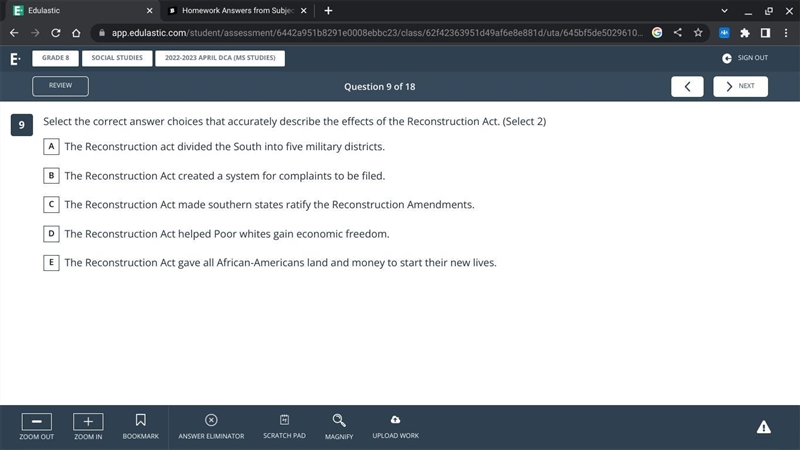The height and width of the screenshot is (450, 800).
Task: Select answer choice B checkbox
Action: tap(51, 176)
